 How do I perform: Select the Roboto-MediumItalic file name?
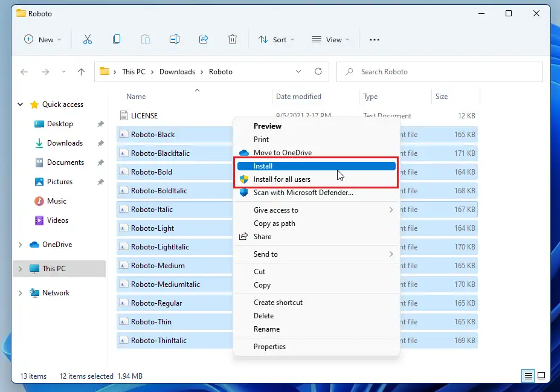pyautogui.click(x=166, y=284)
